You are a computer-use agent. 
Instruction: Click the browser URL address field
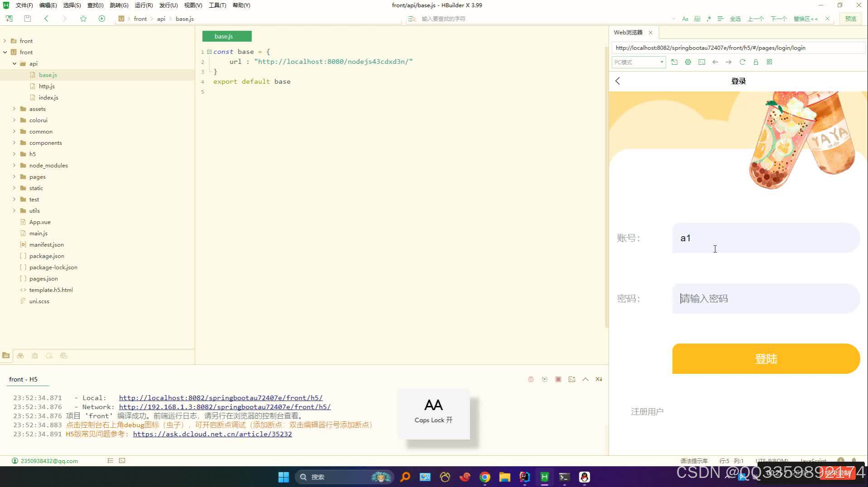(x=738, y=48)
